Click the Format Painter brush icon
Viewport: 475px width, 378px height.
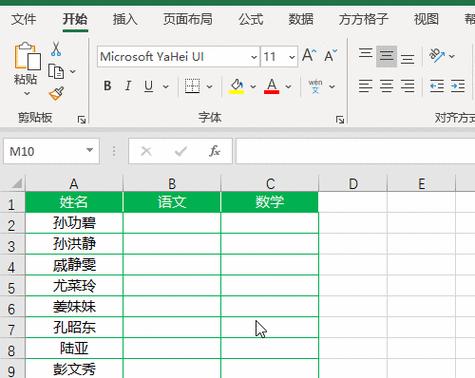coord(56,94)
